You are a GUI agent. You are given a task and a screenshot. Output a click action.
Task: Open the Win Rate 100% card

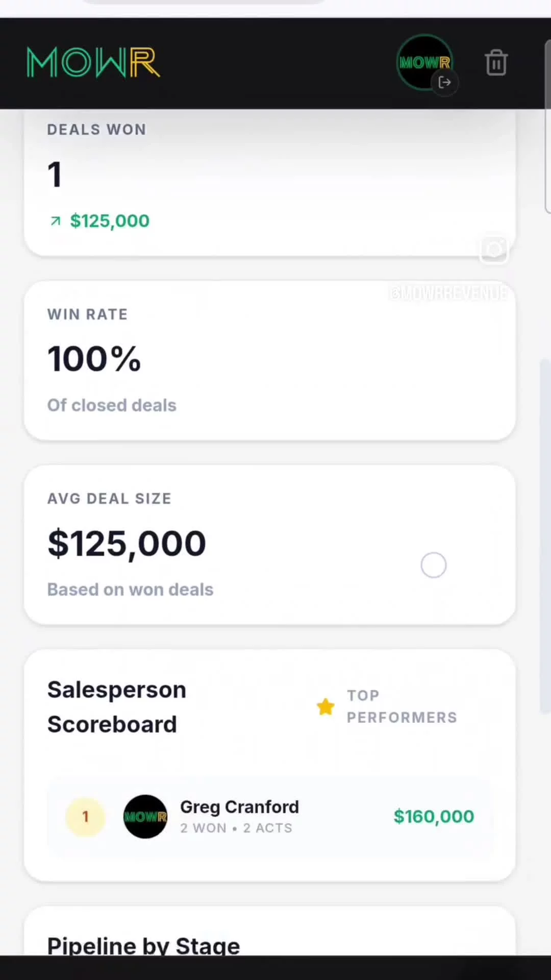[x=269, y=360]
